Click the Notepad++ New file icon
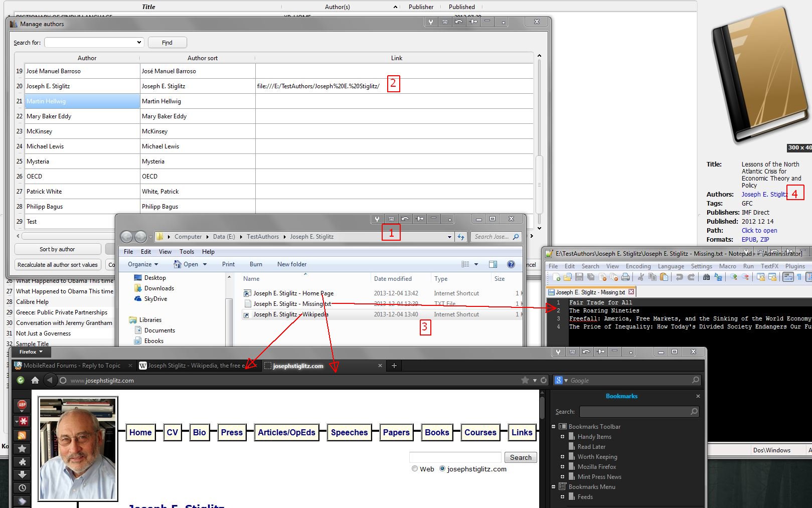The image size is (812, 508). tap(556, 277)
